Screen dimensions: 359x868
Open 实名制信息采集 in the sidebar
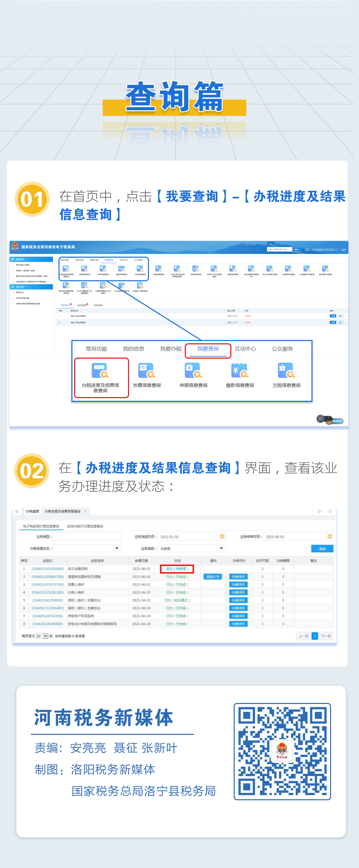[23, 298]
